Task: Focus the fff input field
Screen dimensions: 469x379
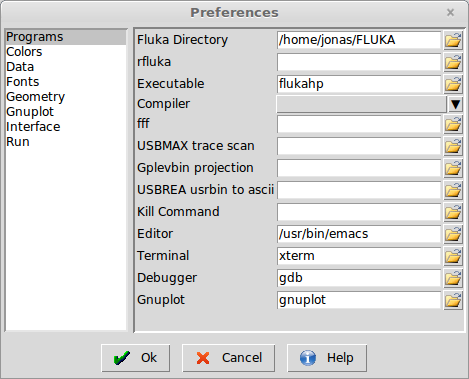Action: click(359, 124)
